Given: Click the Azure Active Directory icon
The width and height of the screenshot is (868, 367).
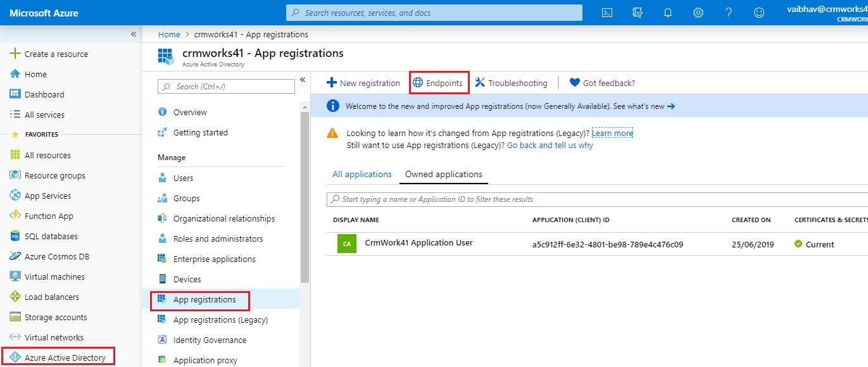Looking at the screenshot, I should tap(16, 358).
